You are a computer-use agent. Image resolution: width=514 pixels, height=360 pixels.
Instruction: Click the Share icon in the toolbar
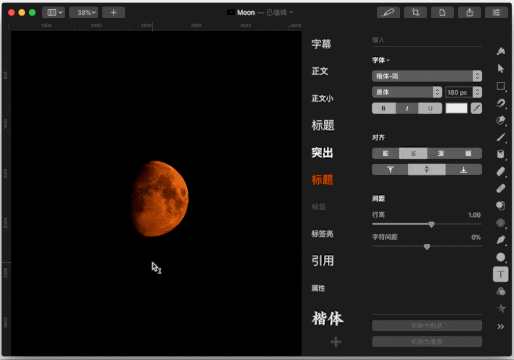click(x=469, y=13)
